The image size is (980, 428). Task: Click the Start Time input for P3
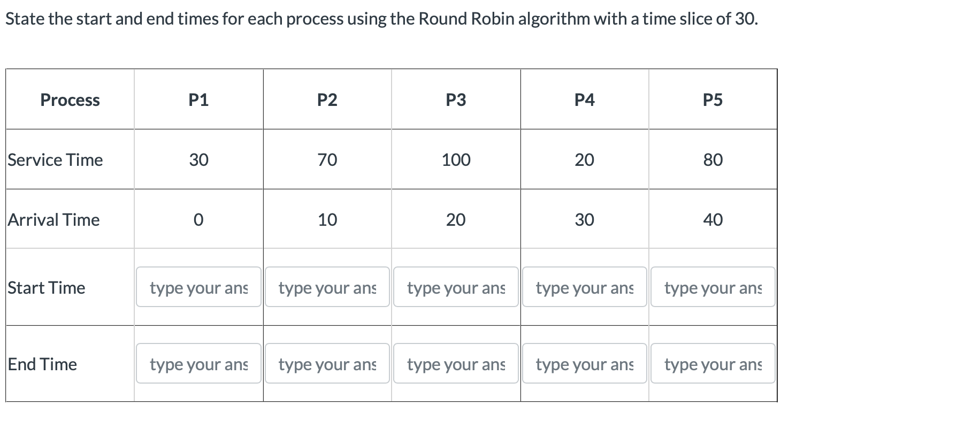coord(455,287)
